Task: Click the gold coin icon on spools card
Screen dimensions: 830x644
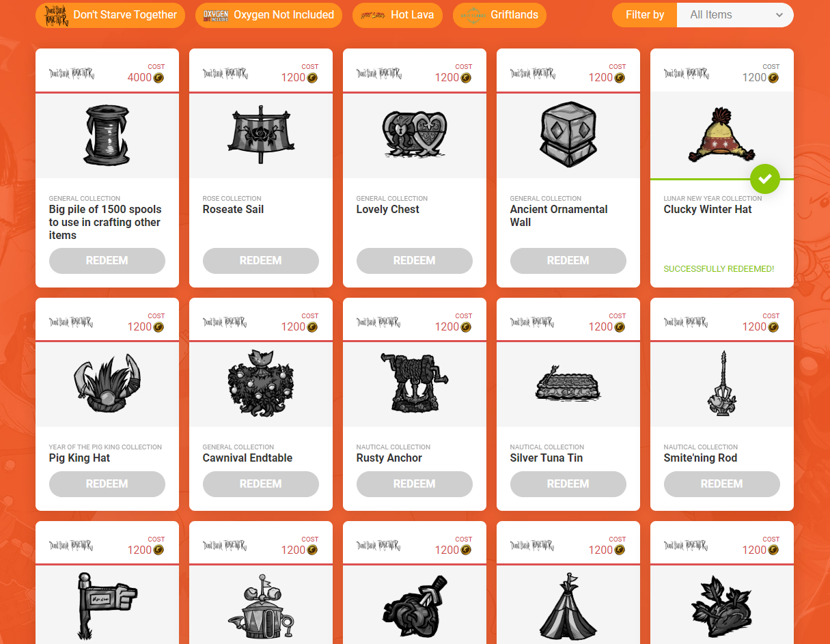Action: click(x=158, y=78)
